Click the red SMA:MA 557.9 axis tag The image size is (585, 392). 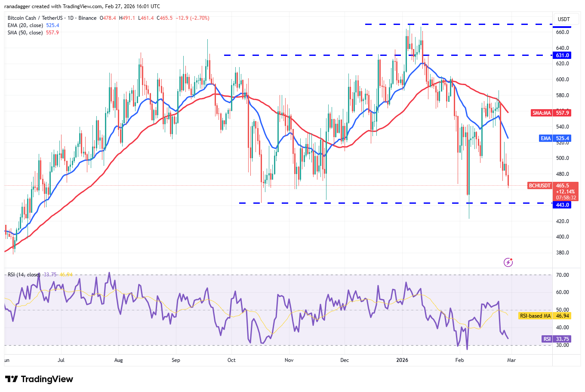541,113
